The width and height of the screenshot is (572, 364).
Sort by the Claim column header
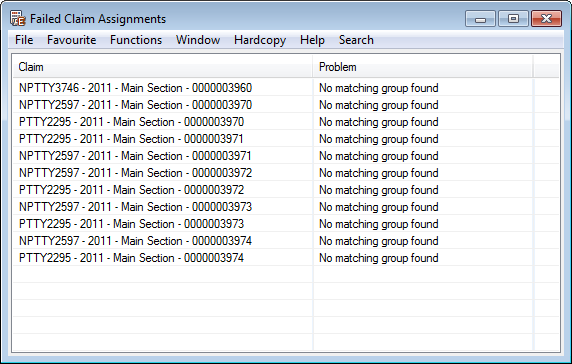pos(163,67)
